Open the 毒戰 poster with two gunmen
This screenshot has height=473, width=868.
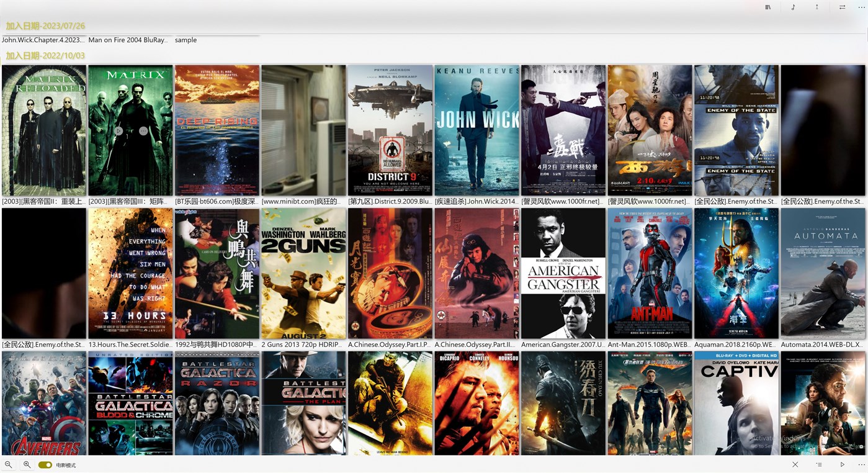pyautogui.click(x=563, y=130)
